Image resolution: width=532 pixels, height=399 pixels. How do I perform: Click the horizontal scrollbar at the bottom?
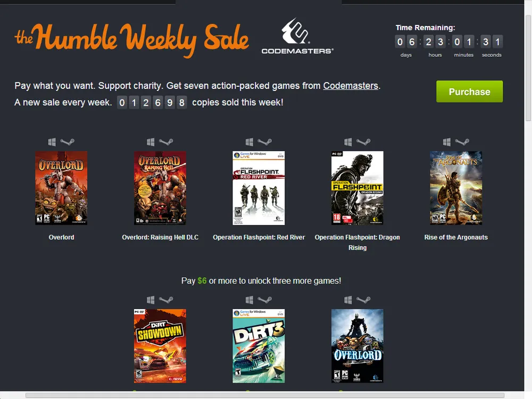(264, 395)
